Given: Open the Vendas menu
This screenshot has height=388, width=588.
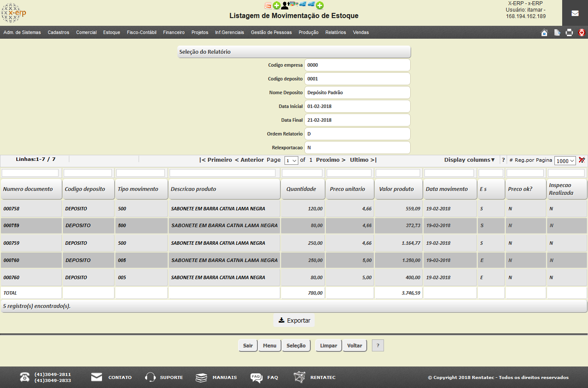Looking at the screenshot, I should pyautogui.click(x=361, y=32).
